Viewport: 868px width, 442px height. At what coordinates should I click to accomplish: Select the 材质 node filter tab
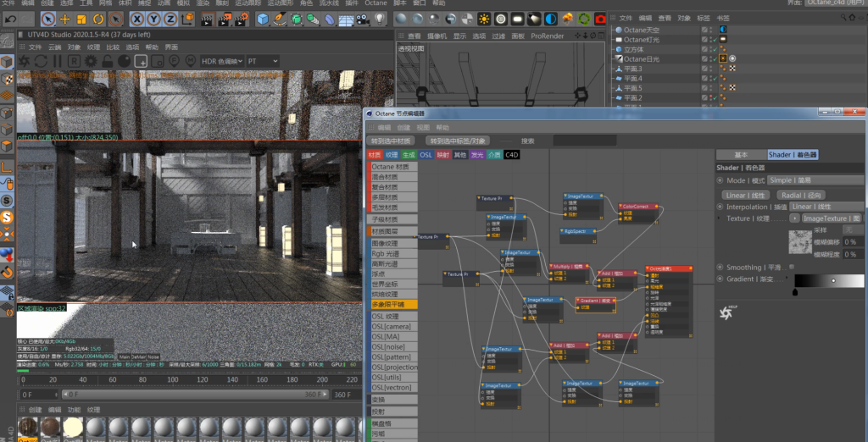tap(375, 155)
